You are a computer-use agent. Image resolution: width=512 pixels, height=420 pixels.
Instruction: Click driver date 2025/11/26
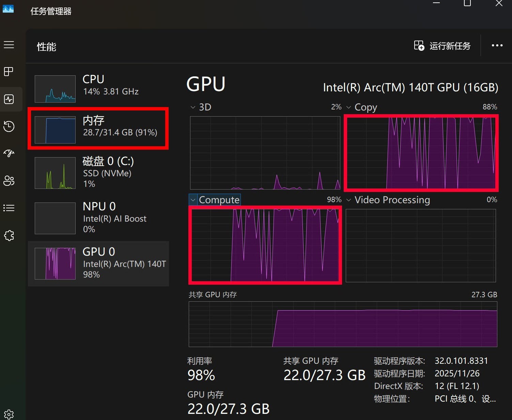point(457,373)
